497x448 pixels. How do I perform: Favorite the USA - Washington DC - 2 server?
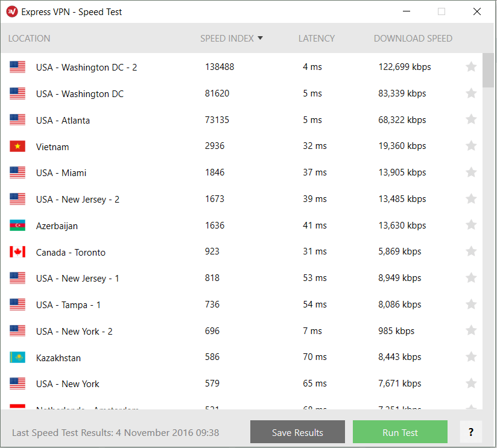pos(471,67)
